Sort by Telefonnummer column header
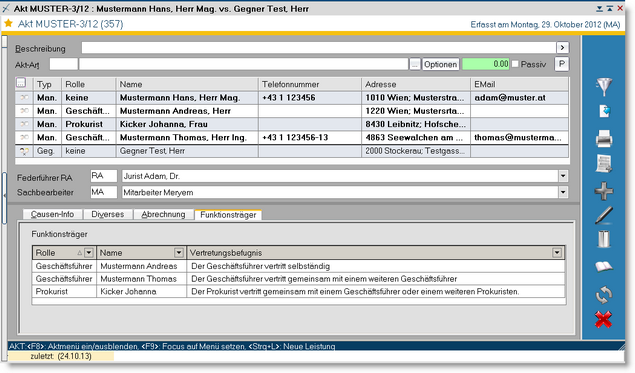 click(309, 84)
